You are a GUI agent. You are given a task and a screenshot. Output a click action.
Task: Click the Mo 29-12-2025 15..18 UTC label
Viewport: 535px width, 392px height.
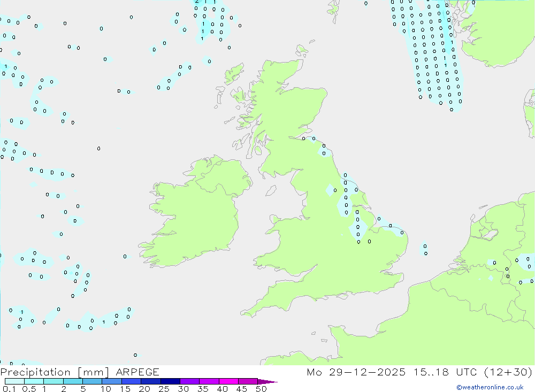click(419, 372)
